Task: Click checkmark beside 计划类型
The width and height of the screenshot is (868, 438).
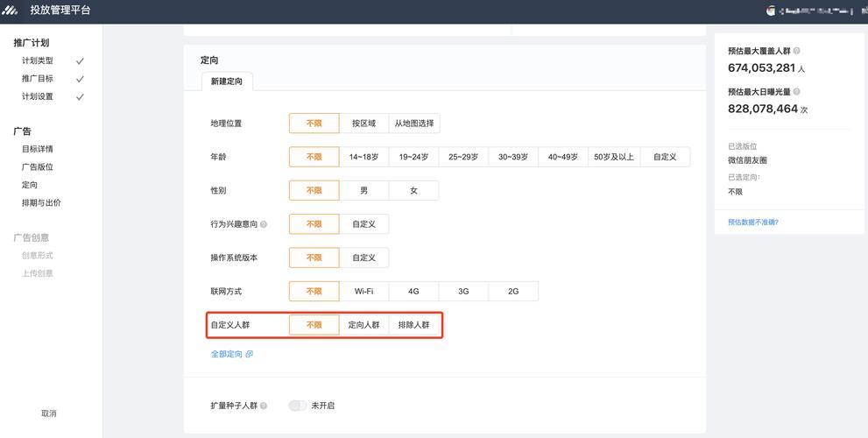Action: pos(80,61)
